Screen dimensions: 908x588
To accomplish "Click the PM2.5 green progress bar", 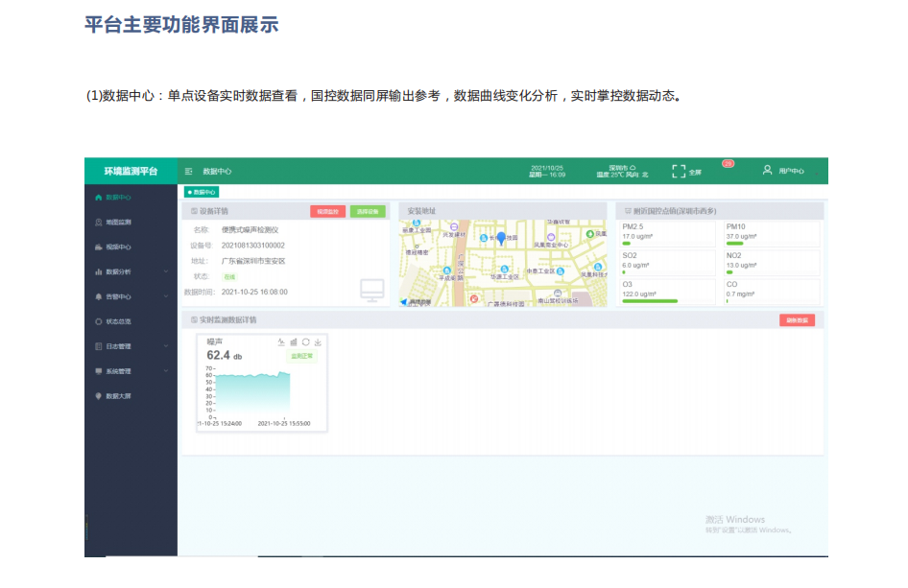I will [x=626, y=244].
